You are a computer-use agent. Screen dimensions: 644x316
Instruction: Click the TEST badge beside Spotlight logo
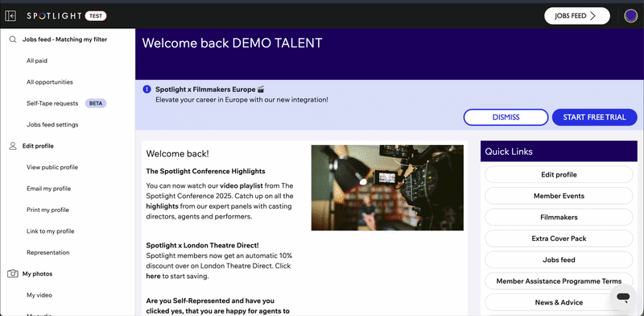click(x=96, y=16)
